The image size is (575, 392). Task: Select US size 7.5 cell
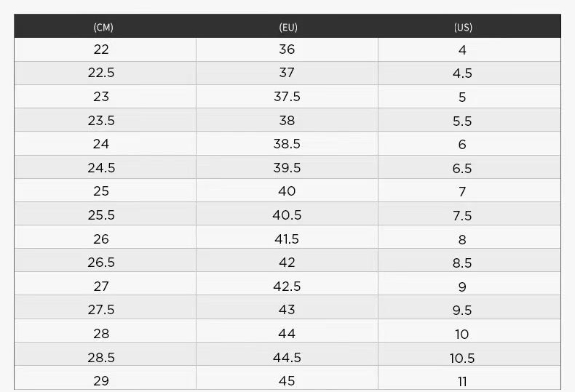point(462,216)
